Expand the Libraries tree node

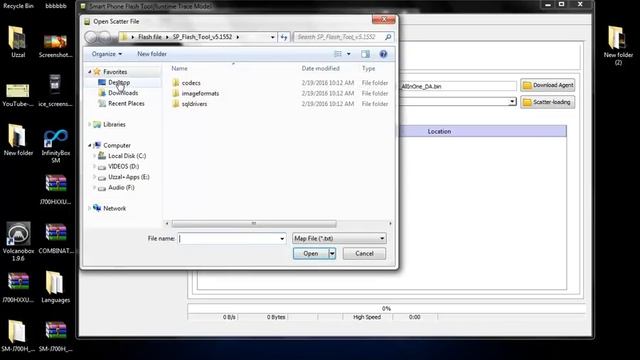(x=90, y=124)
